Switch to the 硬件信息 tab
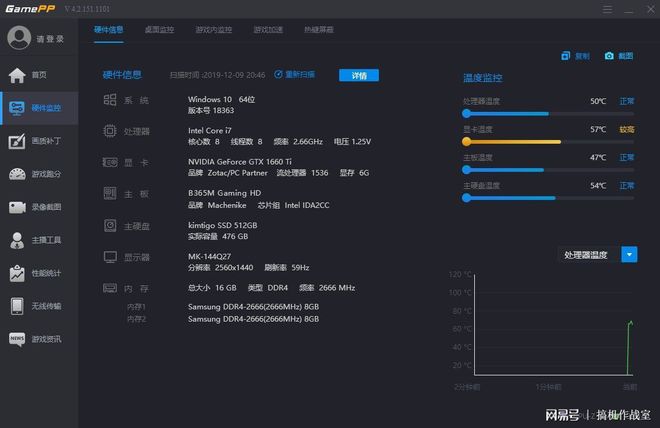Image resolution: width=660 pixels, height=428 pixels. (x=109, y=29)
